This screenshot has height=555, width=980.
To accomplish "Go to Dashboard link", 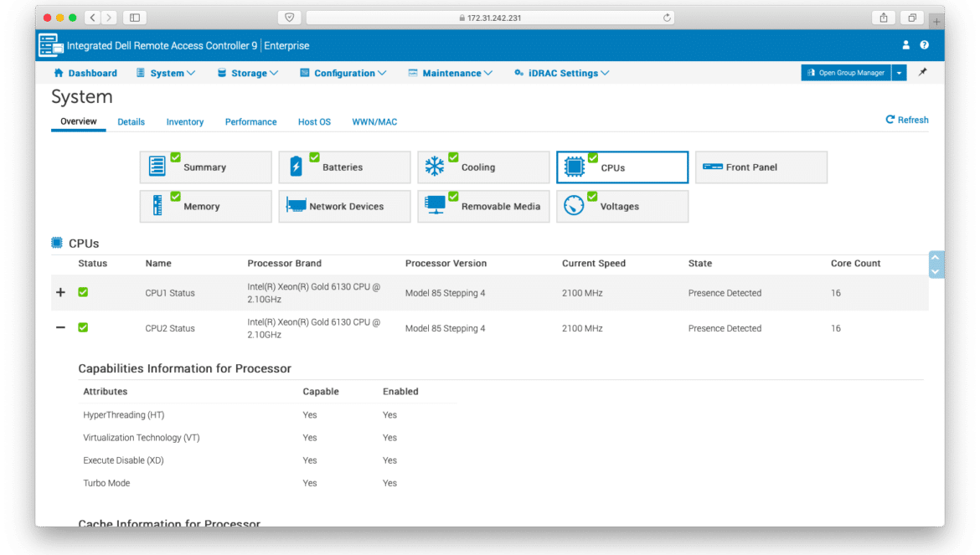I will click(85, 73).
